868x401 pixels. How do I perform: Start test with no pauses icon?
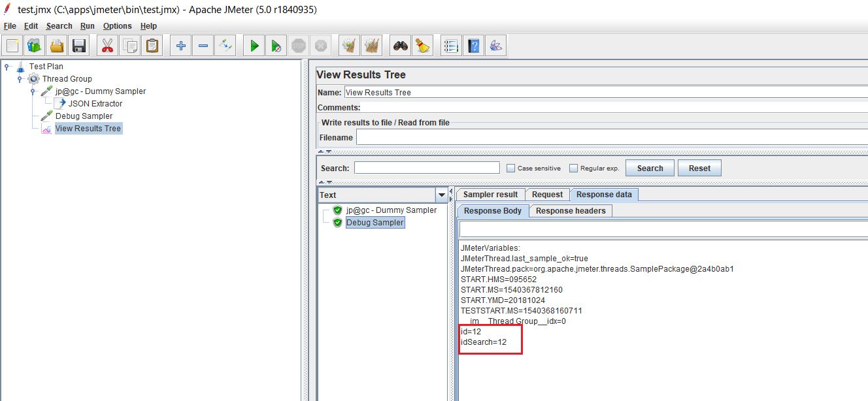(276, 46)
